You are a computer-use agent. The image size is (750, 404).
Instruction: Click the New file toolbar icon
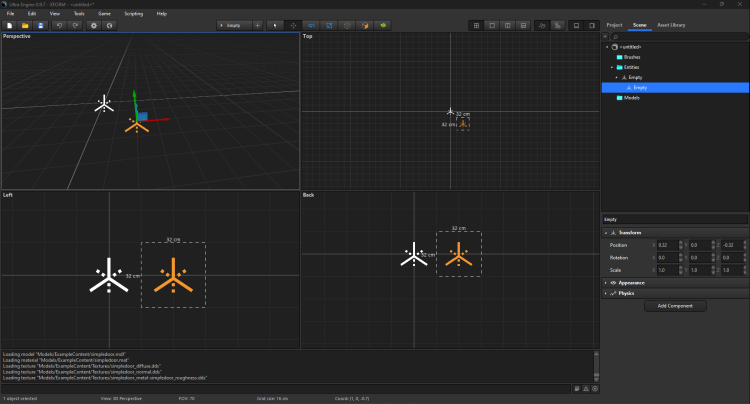pos(9,24)
